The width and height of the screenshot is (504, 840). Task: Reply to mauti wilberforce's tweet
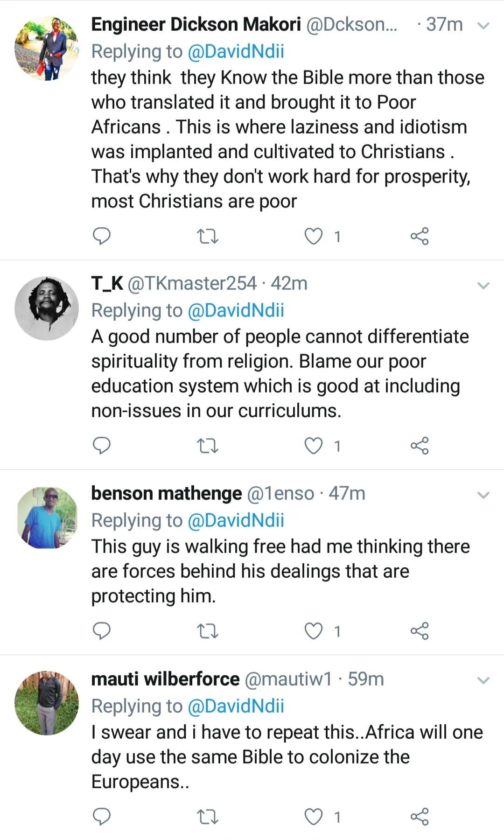click(x=102, y=817)
